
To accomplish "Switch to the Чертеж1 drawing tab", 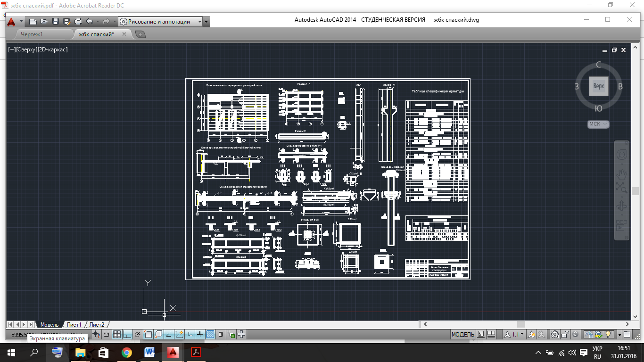I will (x=32, y=34).
